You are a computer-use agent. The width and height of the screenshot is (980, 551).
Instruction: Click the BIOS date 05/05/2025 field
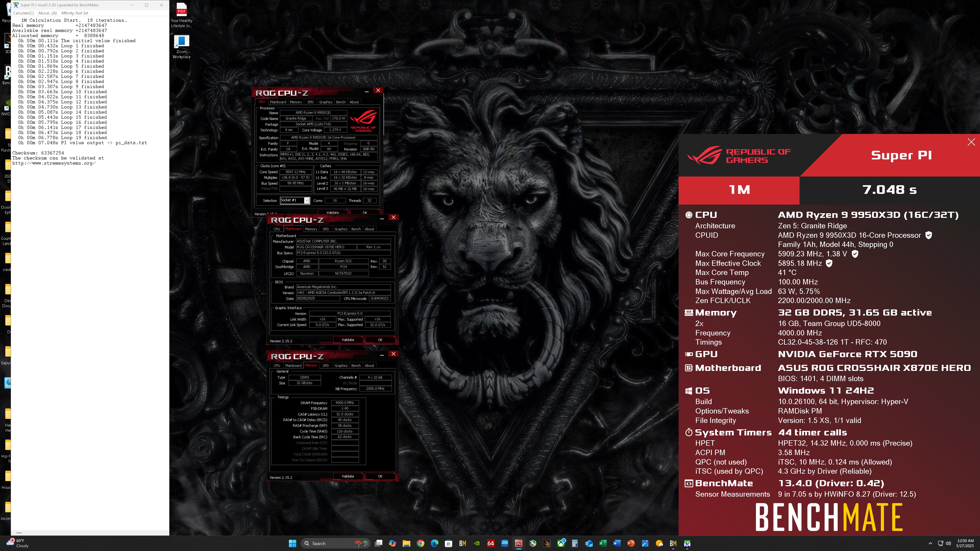pyautogui.click(x=318, y=298)
